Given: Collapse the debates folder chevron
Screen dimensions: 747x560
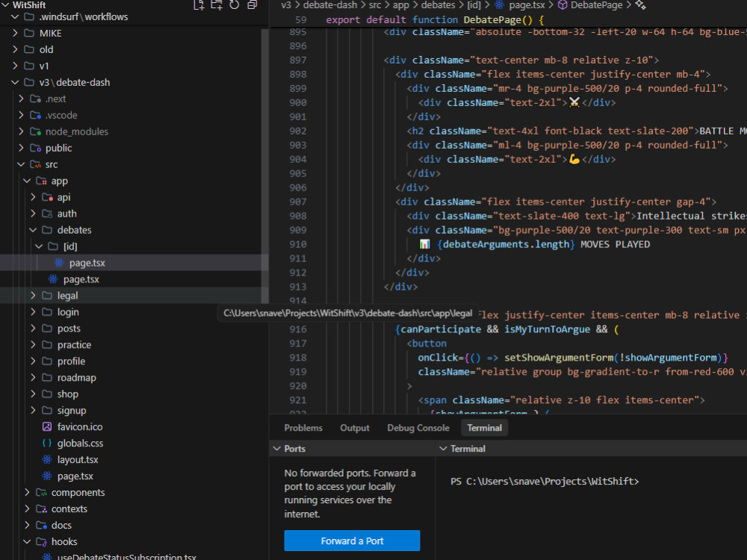Looking at the screenshot, I should coord(32,230).
